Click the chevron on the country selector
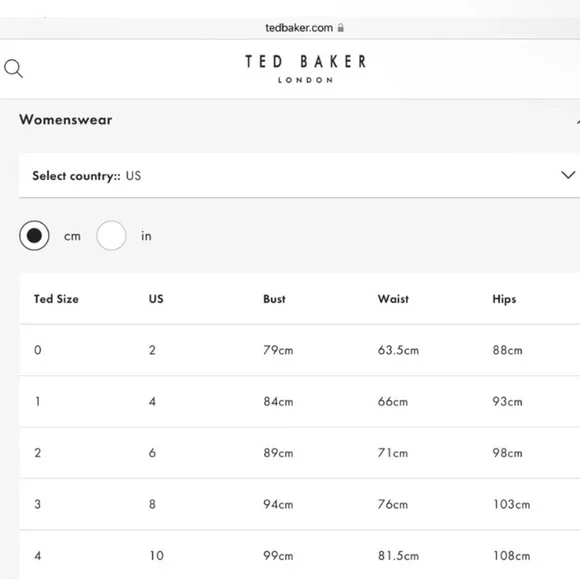Viewport: 580px width, 580px height. (x=568, y=175)
